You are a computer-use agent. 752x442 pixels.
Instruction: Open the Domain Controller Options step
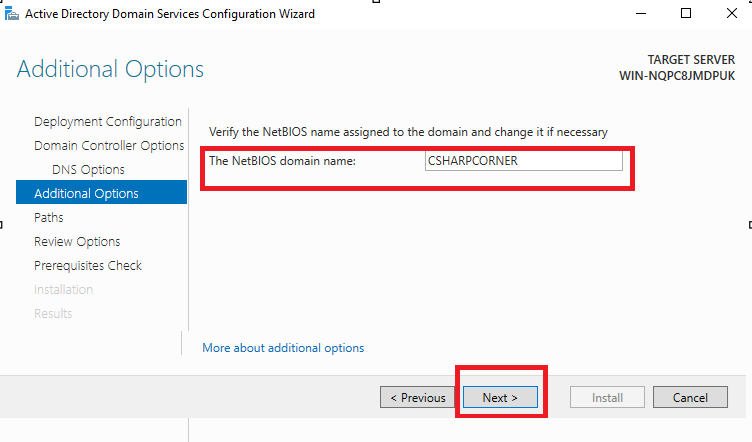point(108,146)
